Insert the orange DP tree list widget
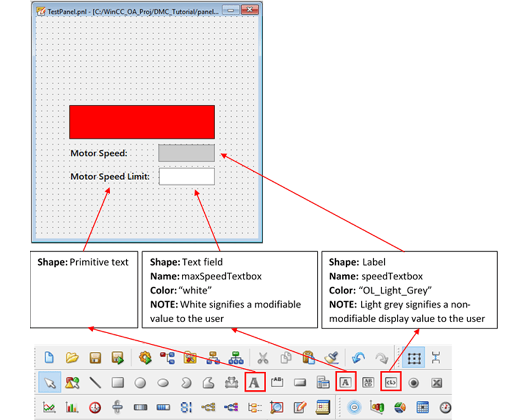 (255, 408)
